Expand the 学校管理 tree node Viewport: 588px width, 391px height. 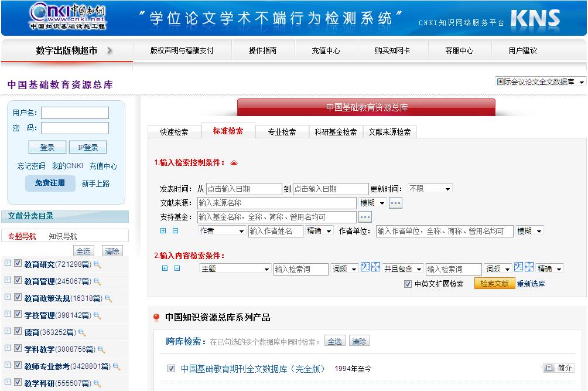pos(8,315)
